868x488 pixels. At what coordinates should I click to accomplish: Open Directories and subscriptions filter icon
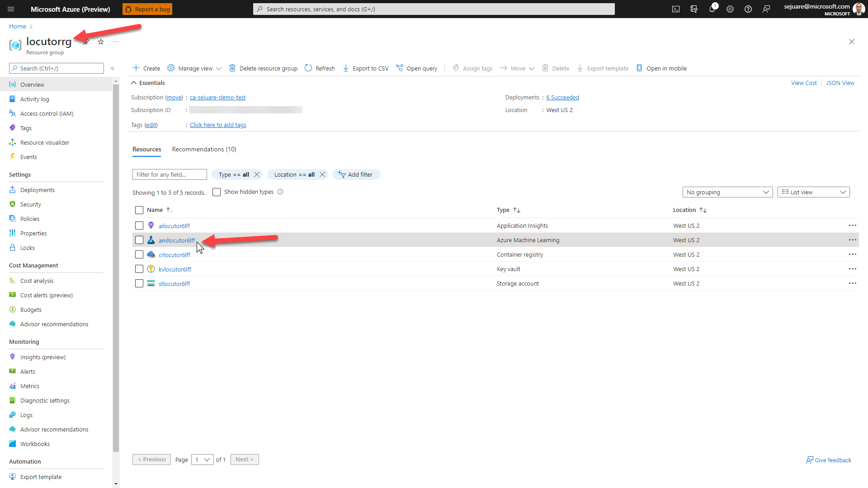pyautogui.click(x=694, y=9)
